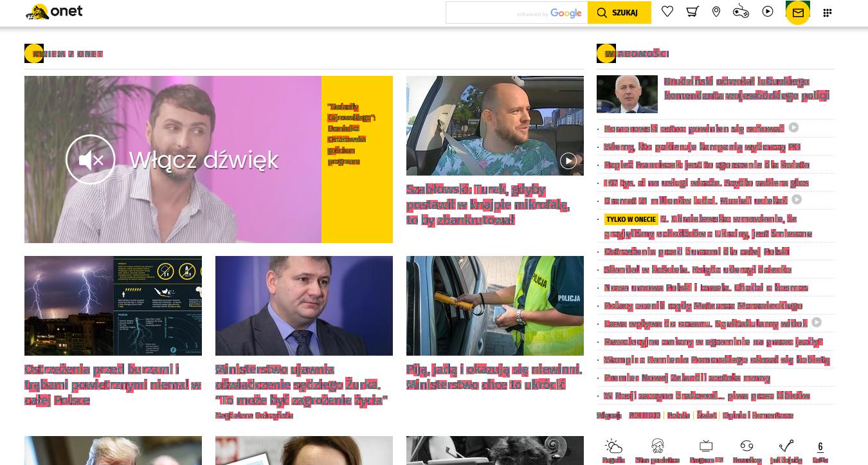Open Komorowski ostro headline in news list

pos(694,129)
